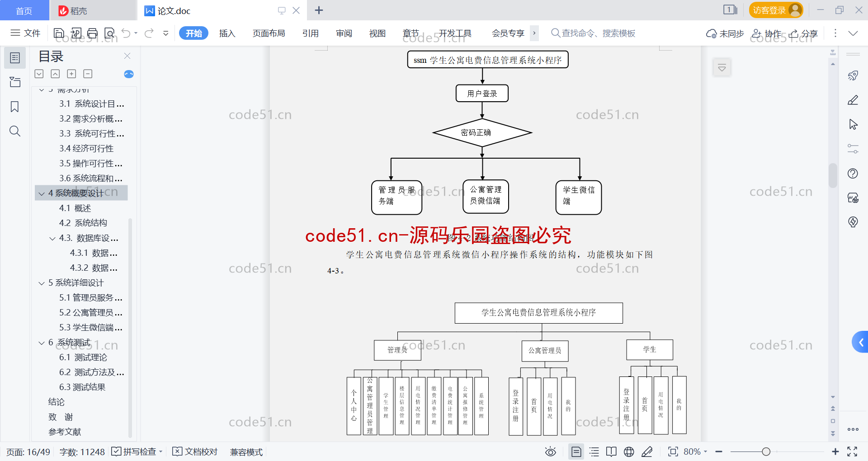Open the outline panel in the left sidebar
The image size is (868, 461).
(15, 58)
